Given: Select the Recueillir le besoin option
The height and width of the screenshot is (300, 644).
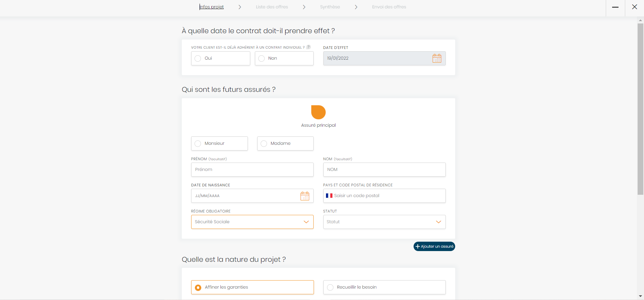Looking at the screenshot, I should pos(330,287).
